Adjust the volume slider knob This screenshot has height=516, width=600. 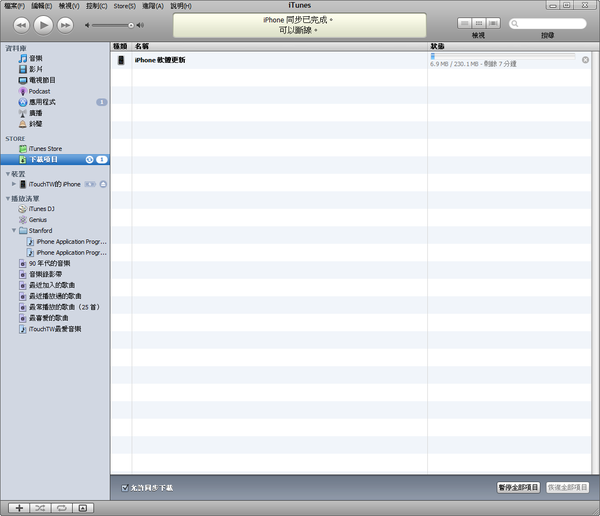click(131, 25)
